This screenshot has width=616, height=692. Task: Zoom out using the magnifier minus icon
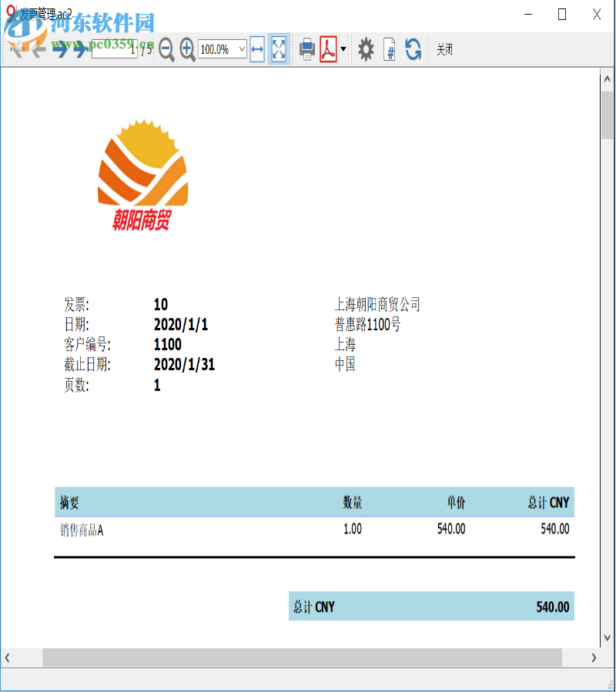point(165,49)
